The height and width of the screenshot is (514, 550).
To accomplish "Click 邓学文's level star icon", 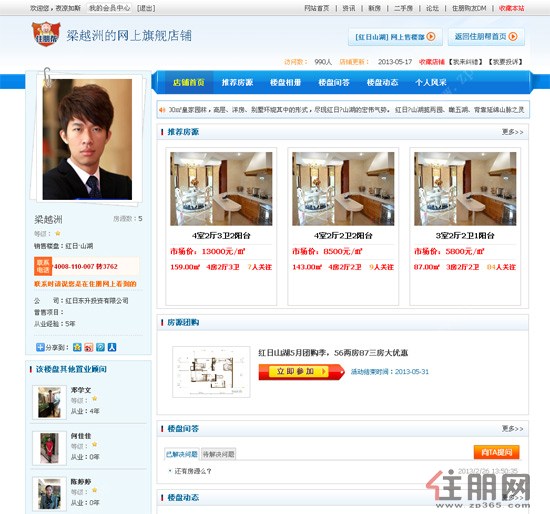I will [x=94, y=399].
